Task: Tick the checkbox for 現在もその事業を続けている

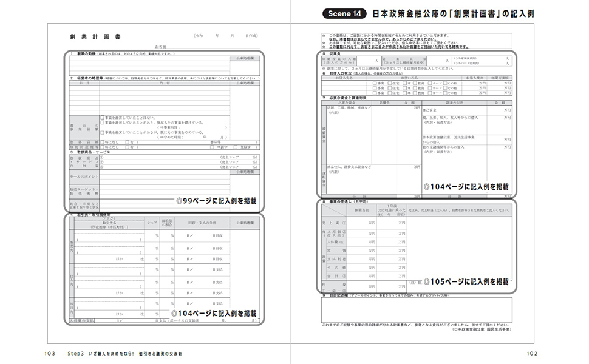Action: coord(102,123)
